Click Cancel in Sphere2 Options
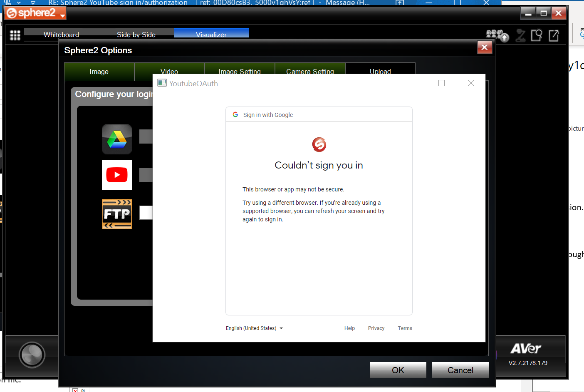The height and width of the screenshot is (392, 584). tap(460, 370)
